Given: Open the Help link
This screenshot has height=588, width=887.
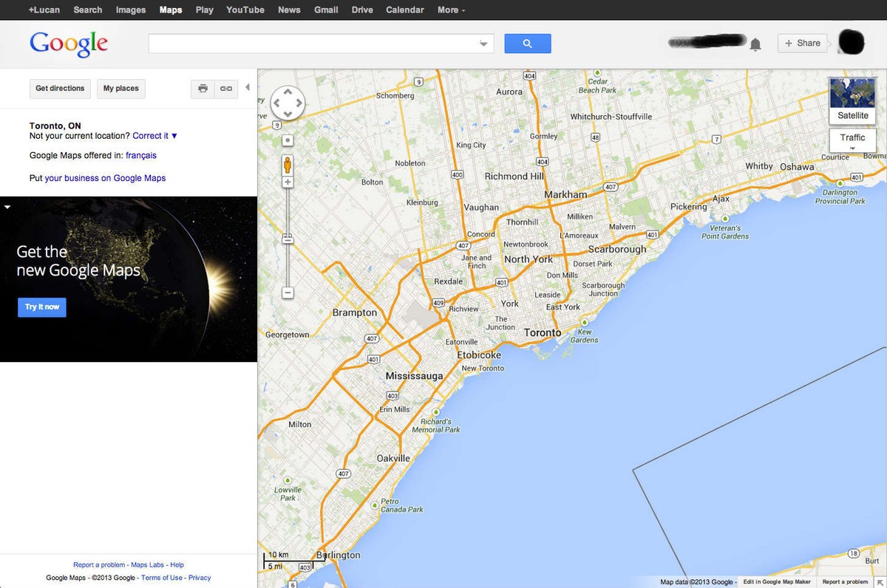Looking at the screenshot, I should [x=177, y=565].
